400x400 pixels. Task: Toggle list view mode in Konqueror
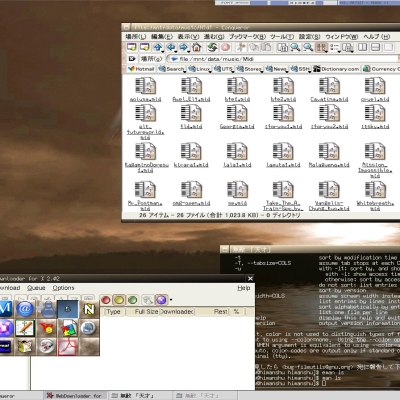334,47
